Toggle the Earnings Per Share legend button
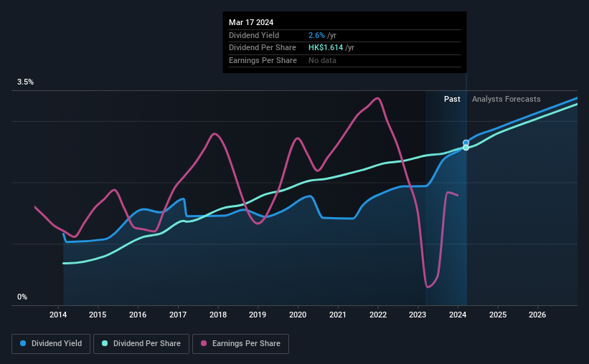Screen dimensions: 589x364 (x=240, y=344)
